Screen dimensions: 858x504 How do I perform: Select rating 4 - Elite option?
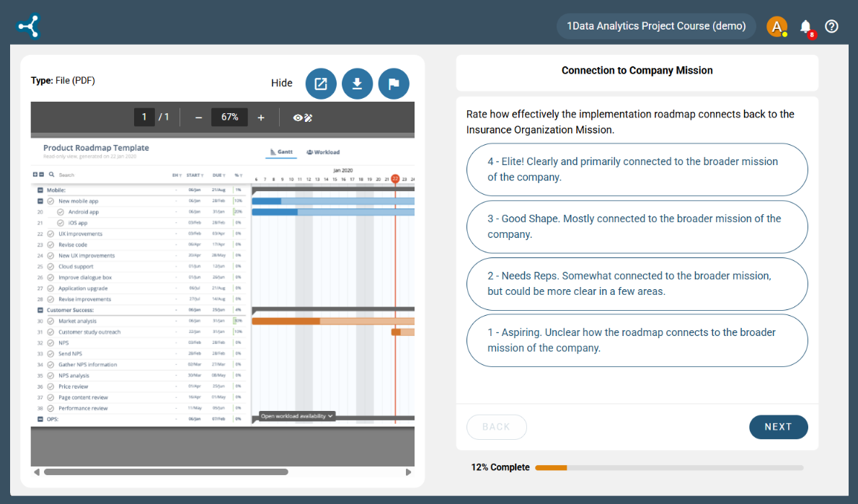click(x=637, y=169)
